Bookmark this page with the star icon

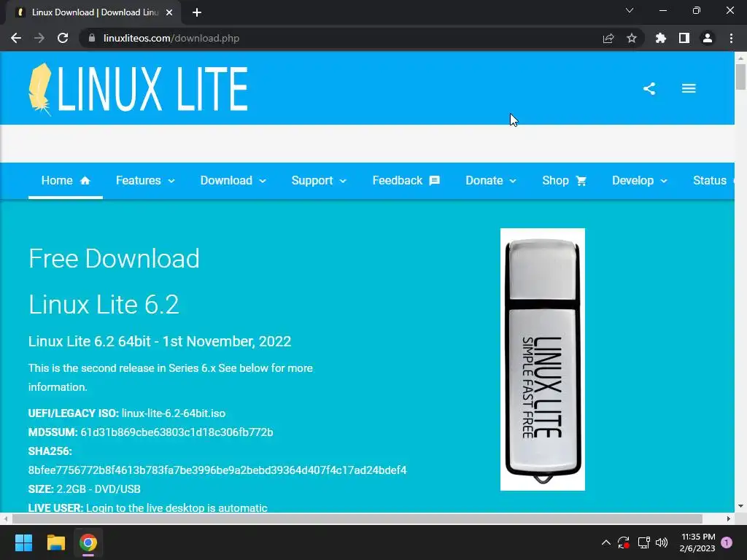pos(632,38)
